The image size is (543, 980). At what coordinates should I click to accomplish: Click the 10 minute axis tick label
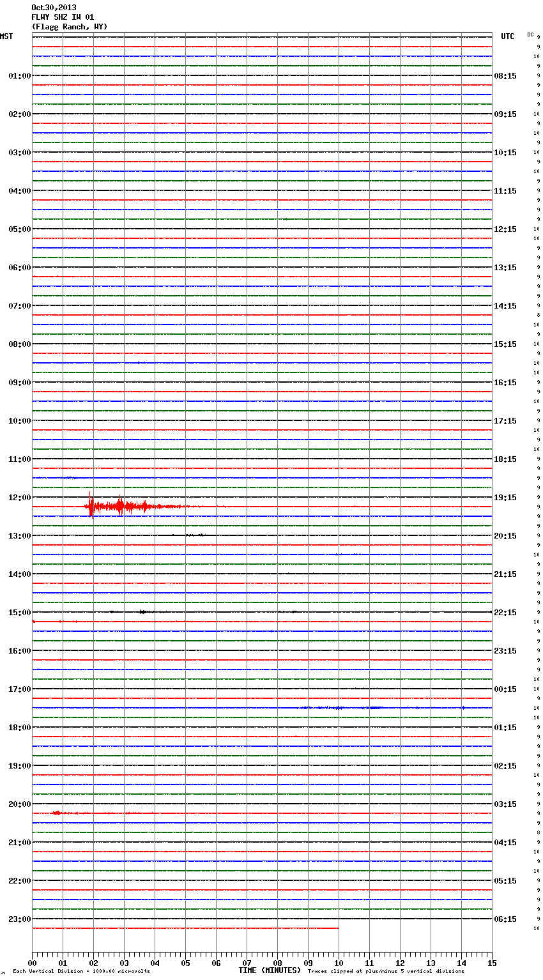tap(339, 963)
